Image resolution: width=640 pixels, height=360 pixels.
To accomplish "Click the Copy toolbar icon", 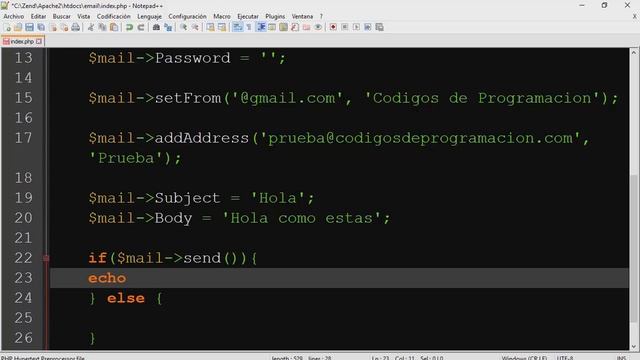I will [102, 27].
